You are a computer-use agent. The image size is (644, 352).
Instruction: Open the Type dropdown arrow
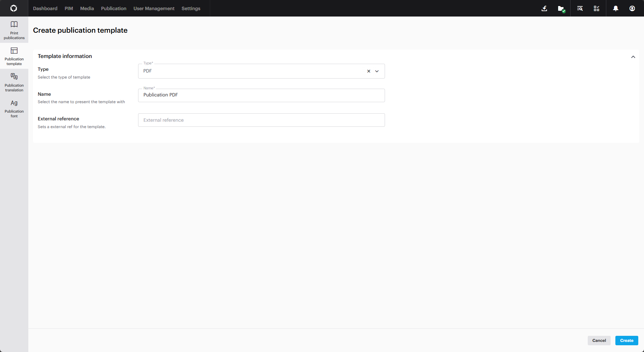pyautogui.click(x=377, y=71)
